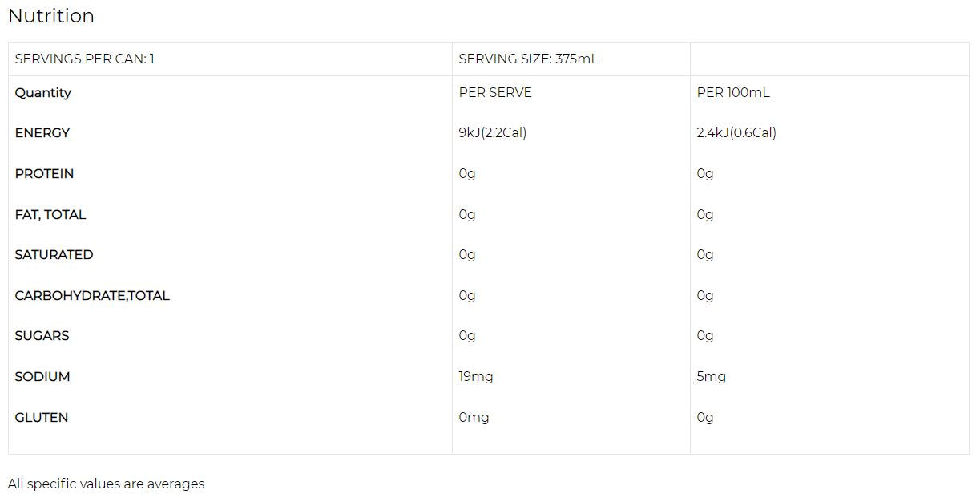Click the PER 100mL column header
Image resolution: width=980 pixels, height=498 pixels.
coord(732,93)
